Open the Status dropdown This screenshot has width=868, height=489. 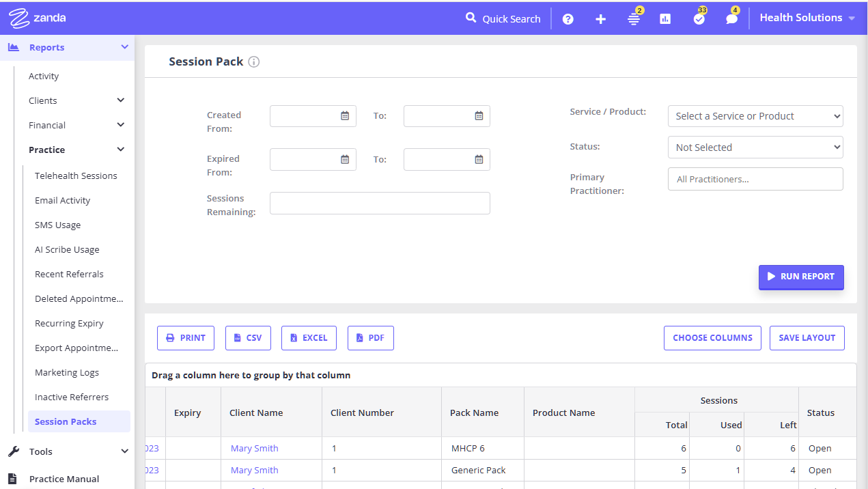pyautogui.click(x=755, y=148)
